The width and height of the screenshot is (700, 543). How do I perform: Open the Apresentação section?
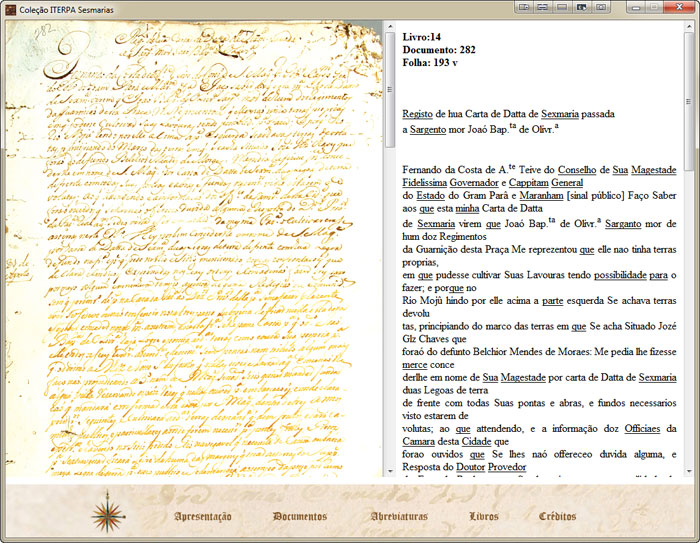(x=203, y=517)
